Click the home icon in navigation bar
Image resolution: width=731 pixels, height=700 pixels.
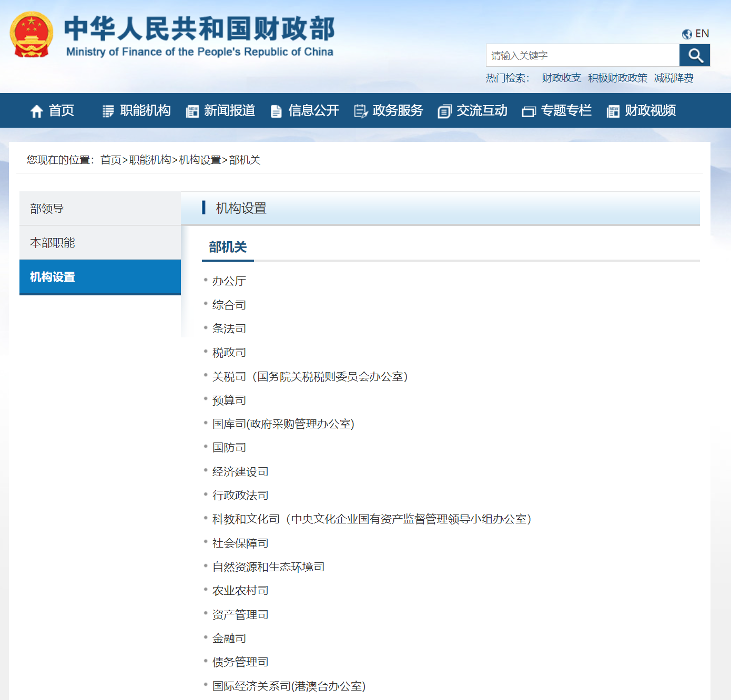click(x=36, y=111)
